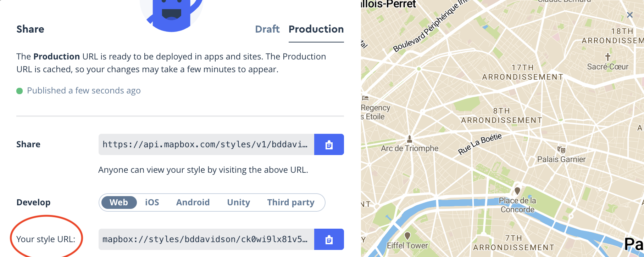644x257 pixels.
Task: Select the Production tab
Action: coord(316,29)
